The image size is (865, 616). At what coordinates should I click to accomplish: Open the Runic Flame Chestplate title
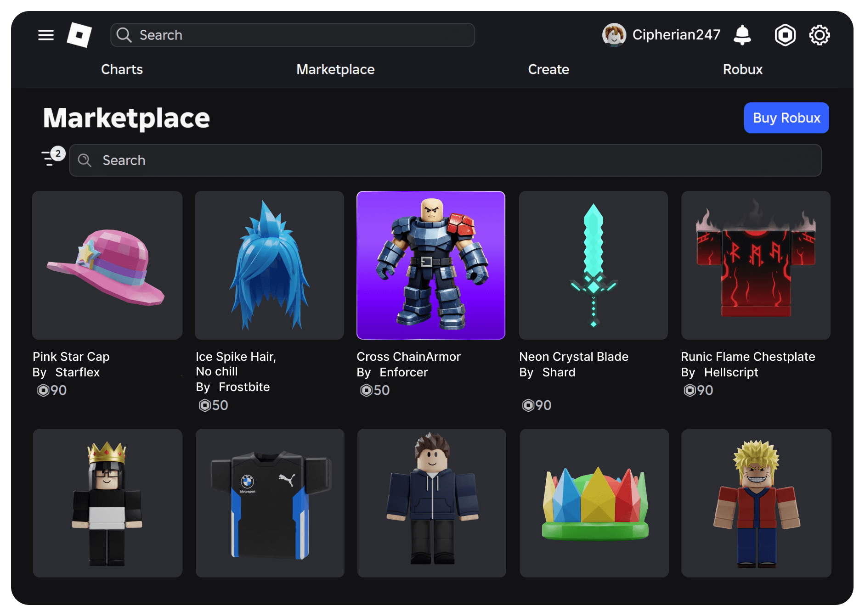(x=747, y=357)
